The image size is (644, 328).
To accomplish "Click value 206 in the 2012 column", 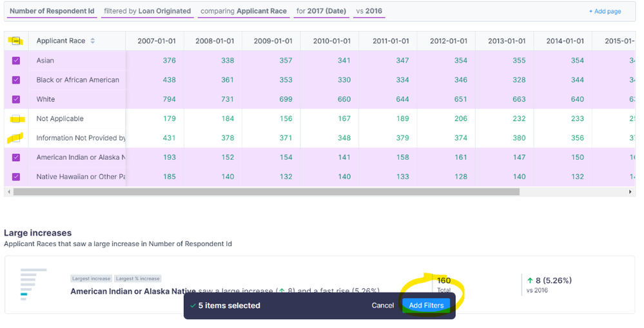I will (461, 119).
